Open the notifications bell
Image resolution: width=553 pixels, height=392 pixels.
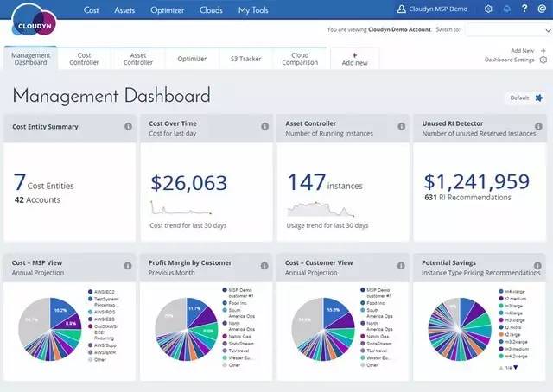pyautogui.click(x=506, y=9)
